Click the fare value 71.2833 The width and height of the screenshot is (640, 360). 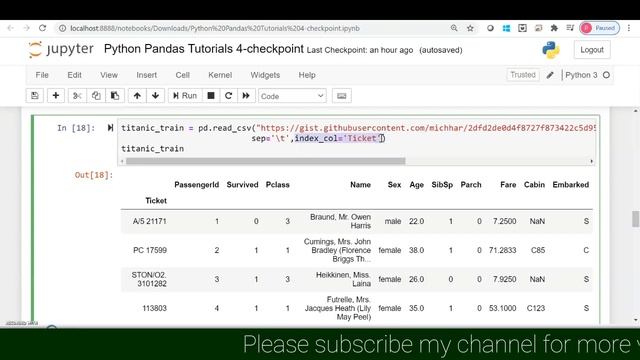502,250
